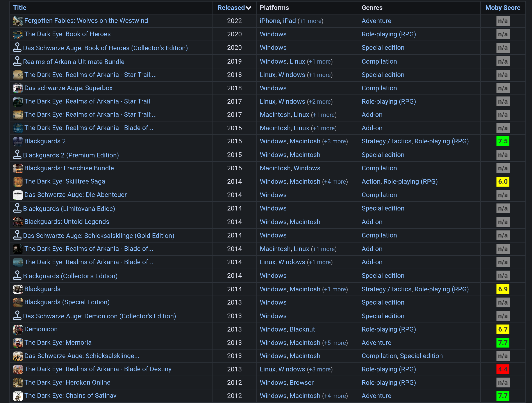532x403 pixels.
Task: Click Strategy / tactics genre in Blackguards 2 row
Action: pyautogui.click(x=386, y=141)
